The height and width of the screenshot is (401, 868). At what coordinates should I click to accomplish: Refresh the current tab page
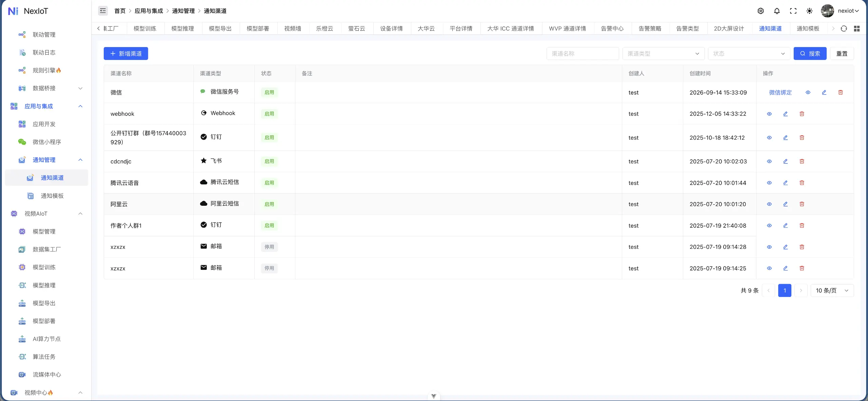tap(844, 28)
